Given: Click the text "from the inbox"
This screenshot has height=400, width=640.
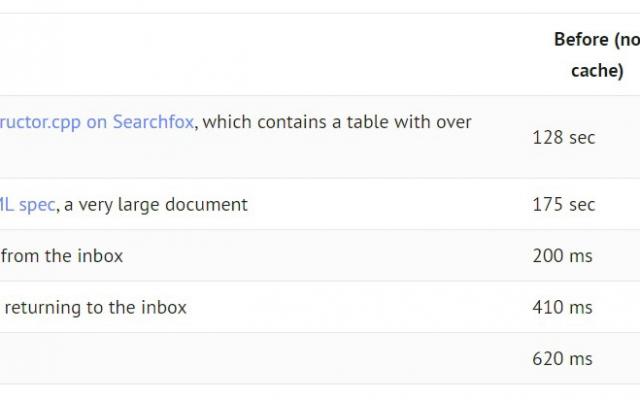Looking at the screenshot, I should pyautogui.click(x=62, y=256).
